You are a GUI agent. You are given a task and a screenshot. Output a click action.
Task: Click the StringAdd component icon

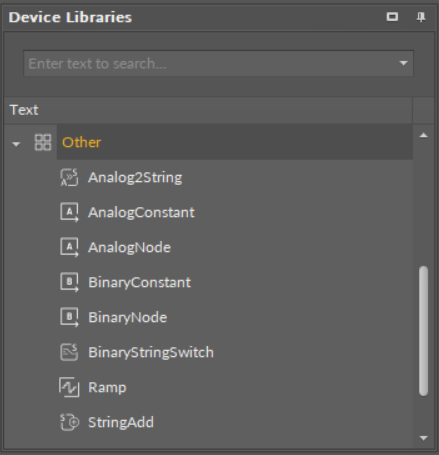69,422
